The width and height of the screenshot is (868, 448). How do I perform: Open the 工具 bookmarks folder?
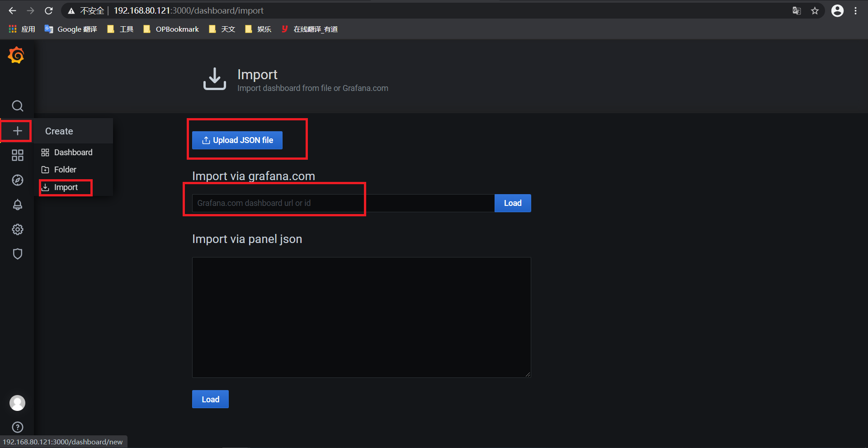point(120,29)
